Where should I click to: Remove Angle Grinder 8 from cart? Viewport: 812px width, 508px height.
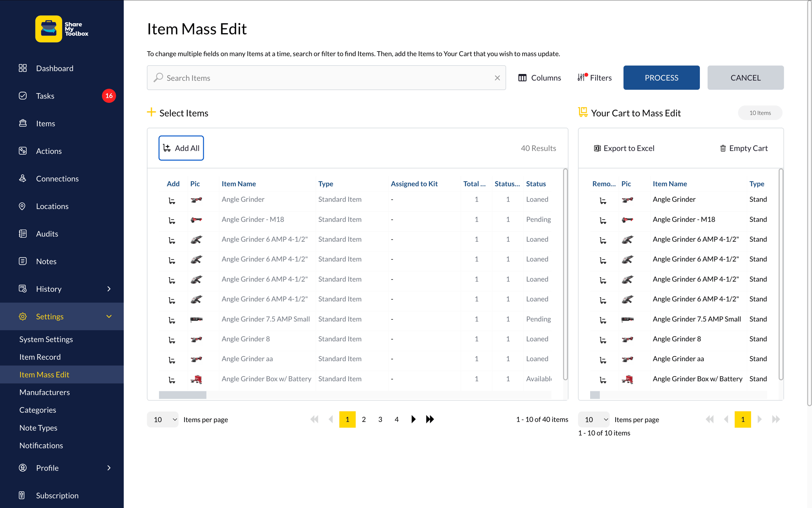[603, 340]
